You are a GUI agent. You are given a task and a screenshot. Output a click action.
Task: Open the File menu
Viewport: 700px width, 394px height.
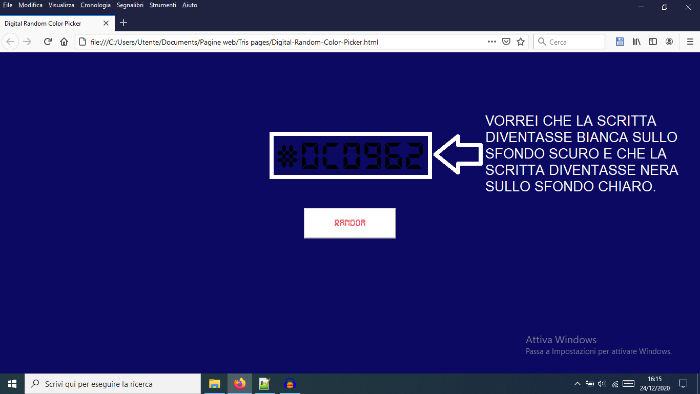coord(8,5)
